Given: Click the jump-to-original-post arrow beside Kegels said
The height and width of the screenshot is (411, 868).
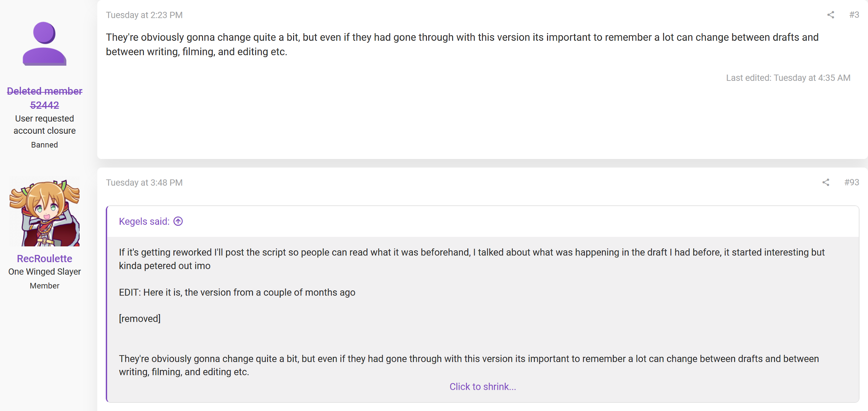Looking at the screenshot, I should coord(178,221).
